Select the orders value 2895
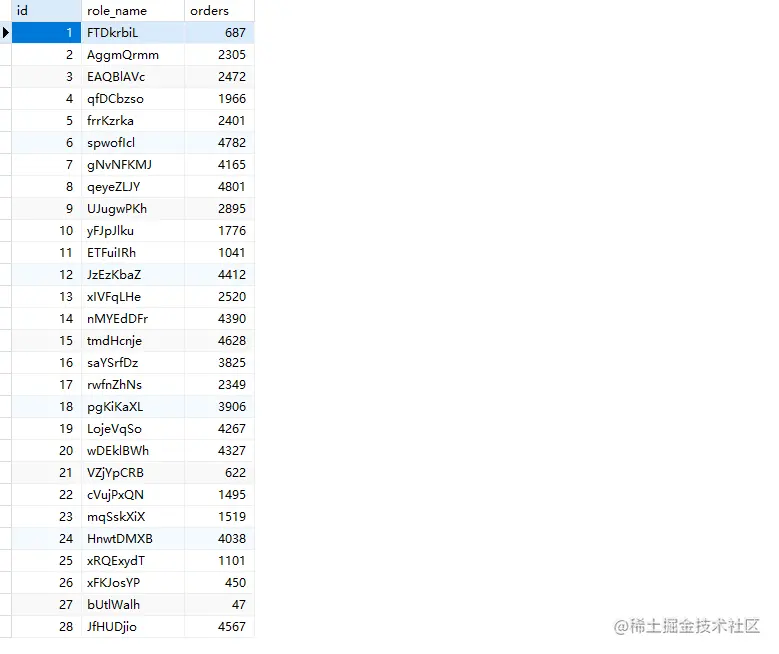 pos(219,209)
